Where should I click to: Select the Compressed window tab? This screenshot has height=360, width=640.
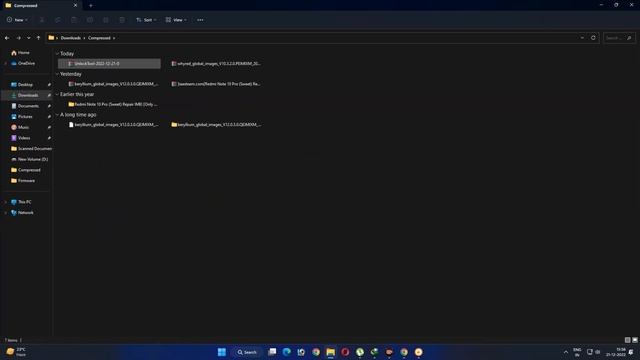point(41,5)
